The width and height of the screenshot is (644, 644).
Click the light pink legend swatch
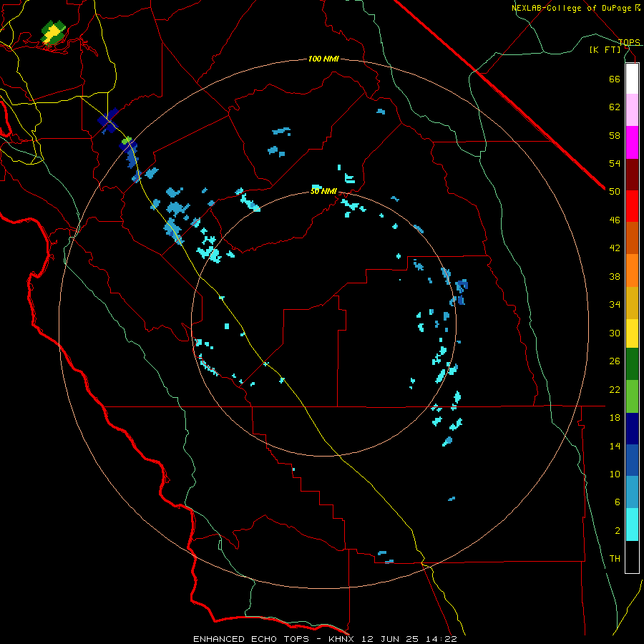(632, 110)
